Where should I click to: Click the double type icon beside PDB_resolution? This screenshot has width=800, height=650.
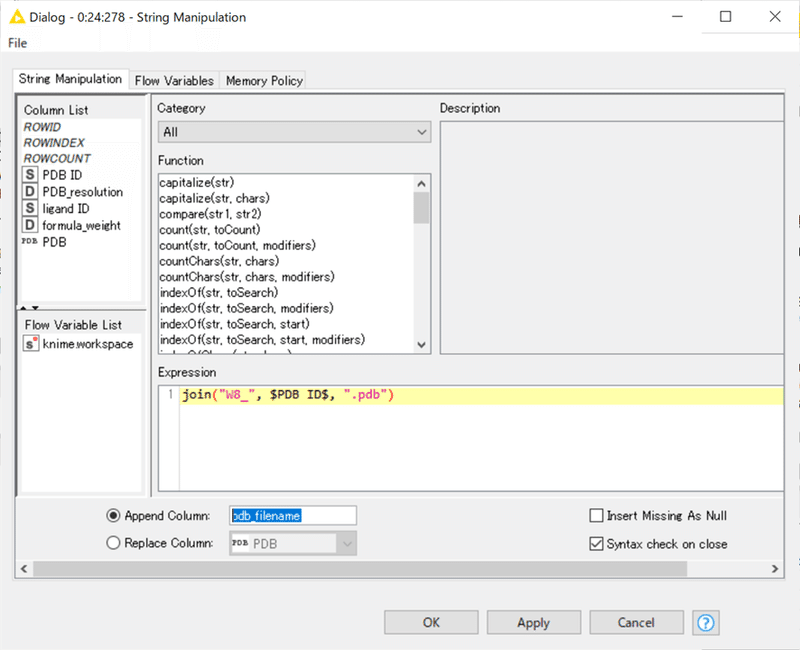click(30, 191)
